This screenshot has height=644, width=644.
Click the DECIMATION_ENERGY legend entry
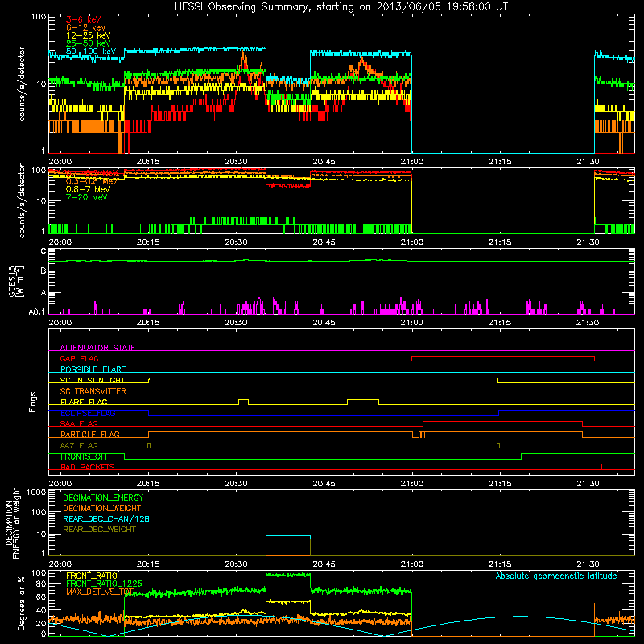[103, 497]
